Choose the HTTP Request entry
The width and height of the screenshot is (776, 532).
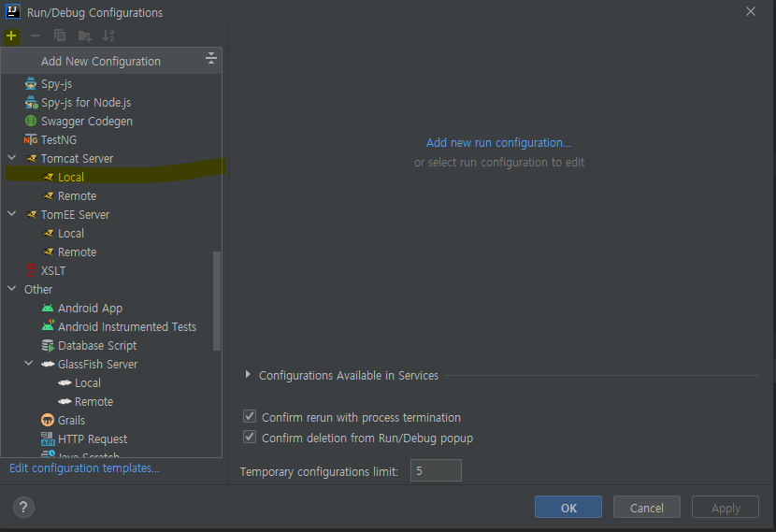point(93,439)
